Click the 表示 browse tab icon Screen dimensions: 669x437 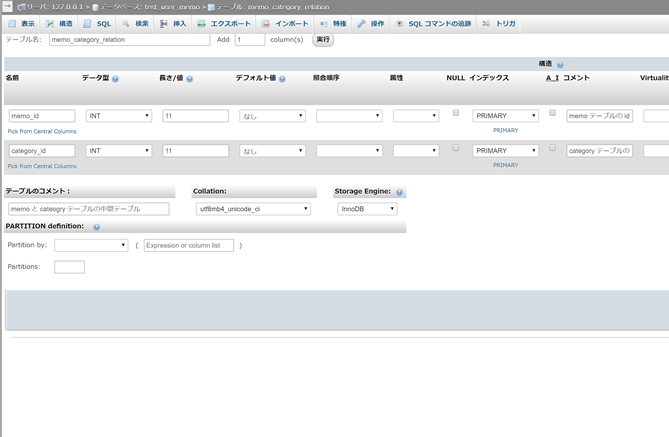click(12, 24)
